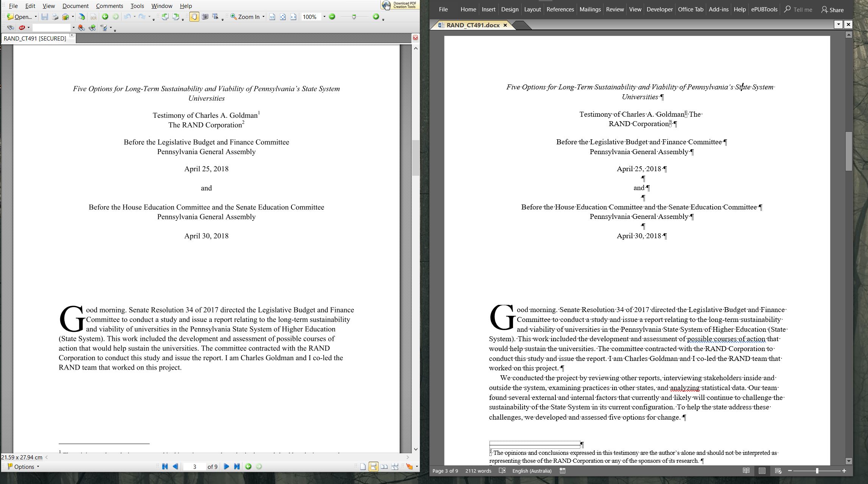Select the Hand tool in PDF toolbar
The width and height of the screenshot is (868, 484).
pos(194,17)
